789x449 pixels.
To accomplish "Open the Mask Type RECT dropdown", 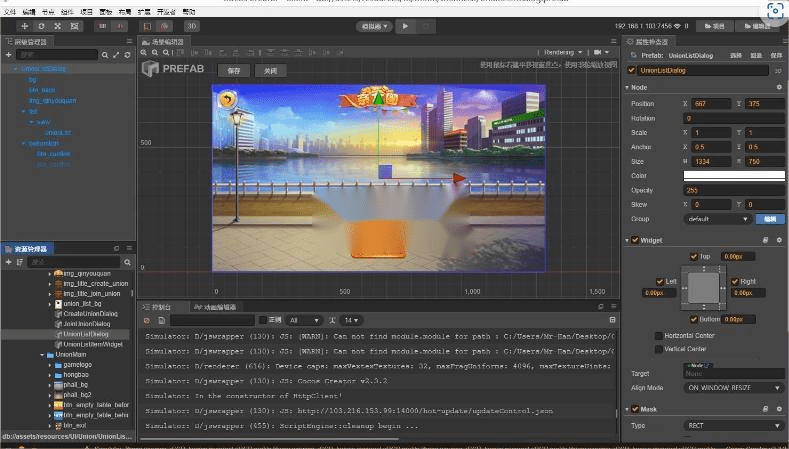I will coord(734,426).
